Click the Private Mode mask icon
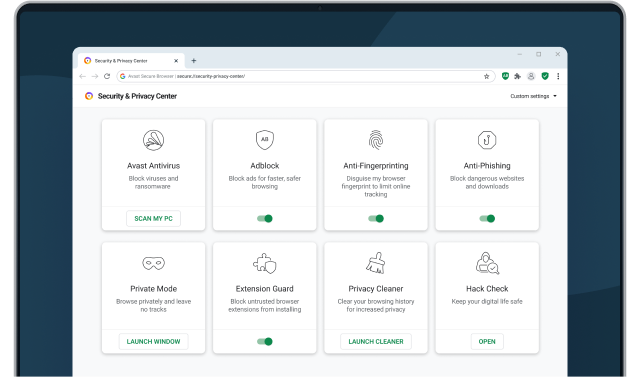Screen dimensions: 640x377 [x=153, y=263]
